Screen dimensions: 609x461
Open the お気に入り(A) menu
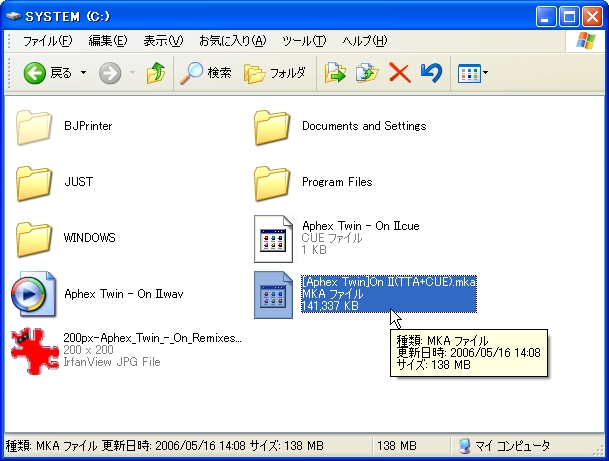[232, 41]
